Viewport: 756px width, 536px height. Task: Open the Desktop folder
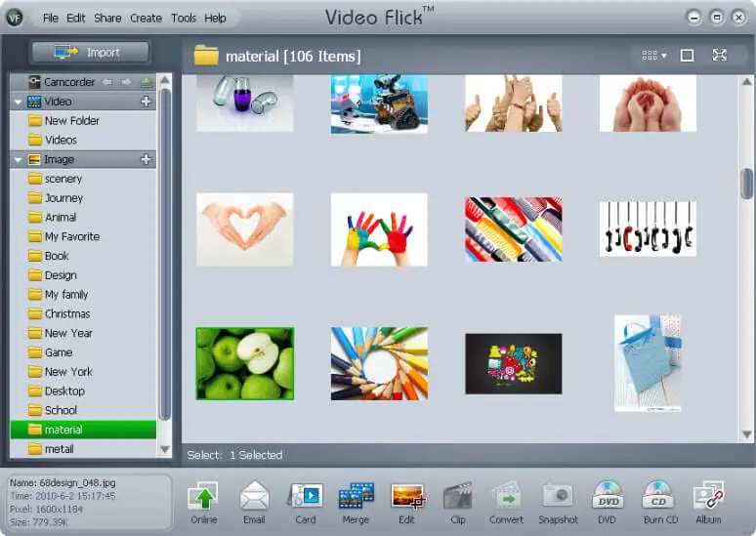tap(83, 391)
